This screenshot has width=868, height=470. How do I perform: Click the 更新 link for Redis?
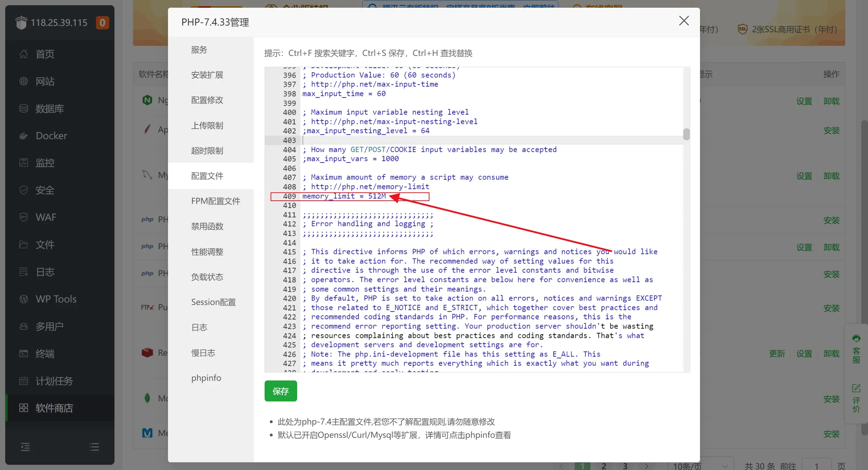776,353
